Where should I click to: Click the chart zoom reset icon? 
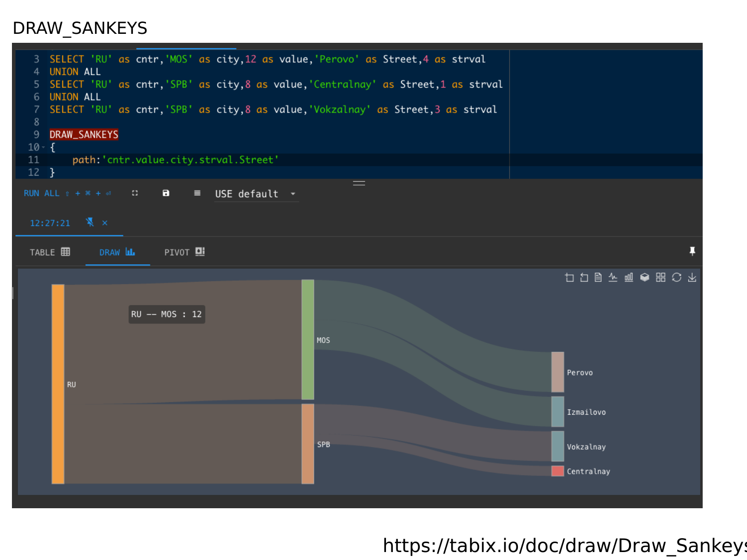(584, 277)
